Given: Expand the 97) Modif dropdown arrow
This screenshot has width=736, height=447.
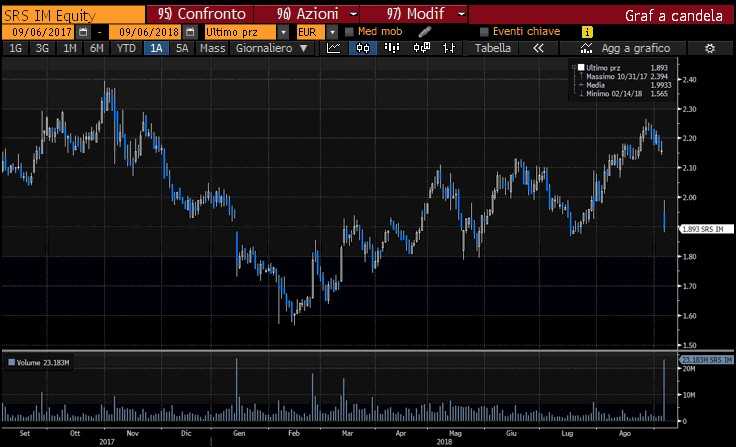Looking at the screenshot, I should [462, 14].
